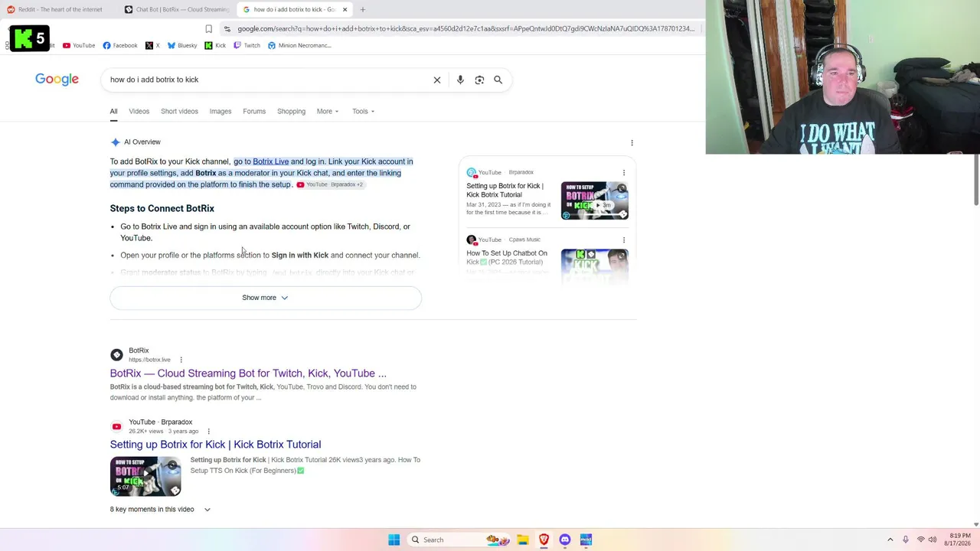Play the Botrix tutorial video thumbnail in results
Image resolution: width=980 pixels, height=551 pixels.
click(145, 476)
